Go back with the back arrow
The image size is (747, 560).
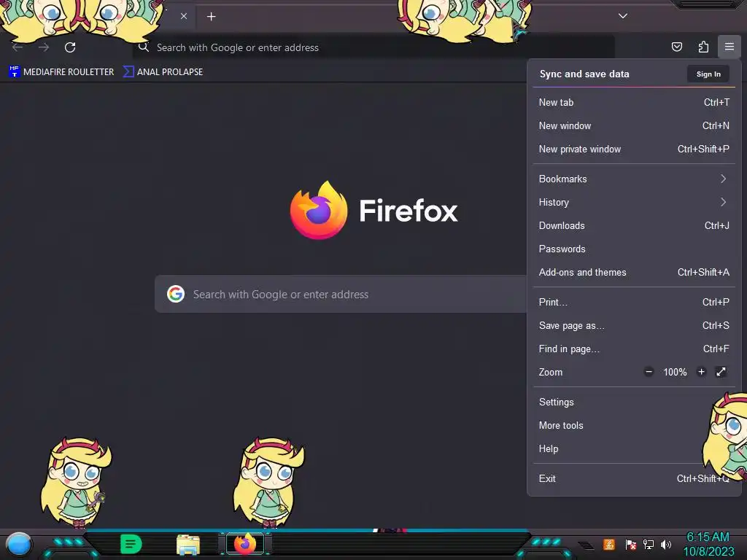click(x=18, y=47)
